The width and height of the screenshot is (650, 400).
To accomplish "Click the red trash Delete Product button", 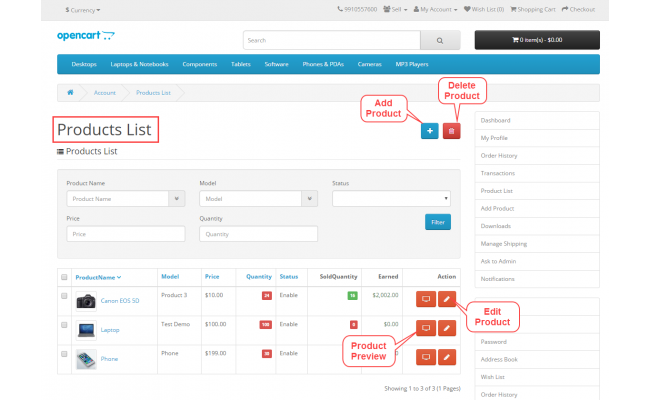I will coord(451,131).
